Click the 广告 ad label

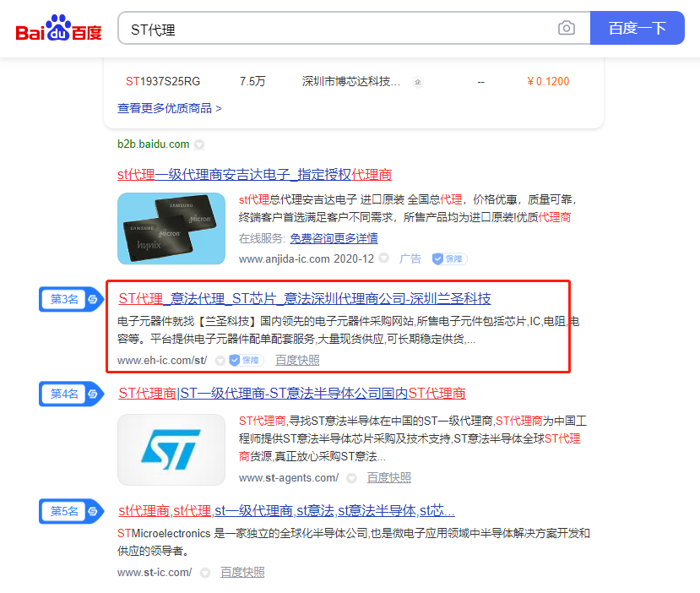tap(410, 258)
